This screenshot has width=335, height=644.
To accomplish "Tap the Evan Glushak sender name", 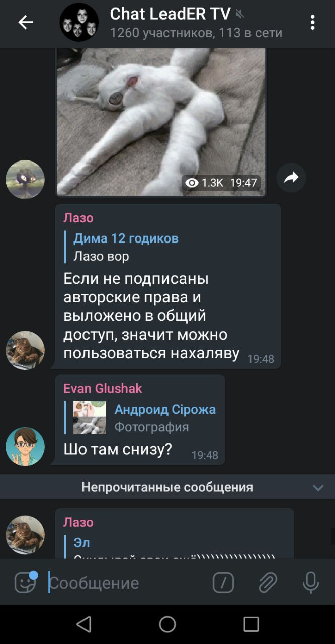I will 103,388.
